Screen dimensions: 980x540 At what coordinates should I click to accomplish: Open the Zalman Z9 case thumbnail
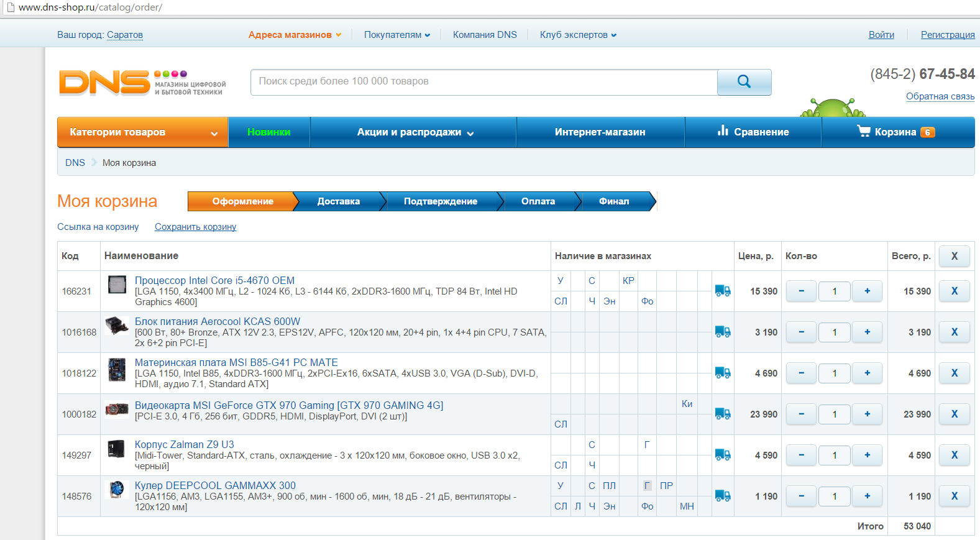(x=117, y=449)
